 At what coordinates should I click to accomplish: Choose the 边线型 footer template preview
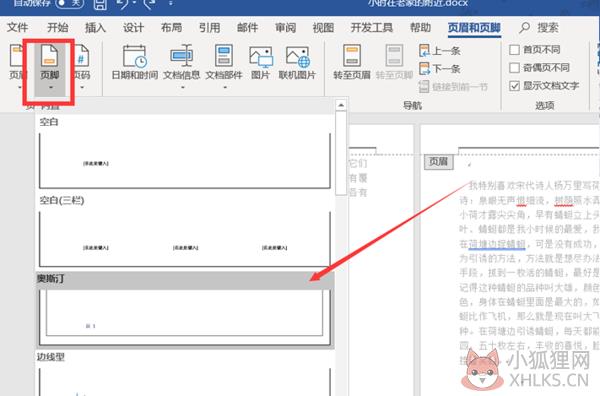tap(185, 382)
